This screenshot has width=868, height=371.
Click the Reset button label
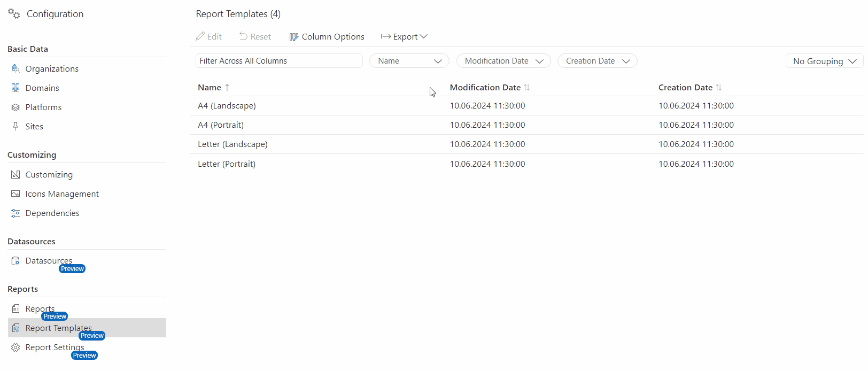point(261,36)
